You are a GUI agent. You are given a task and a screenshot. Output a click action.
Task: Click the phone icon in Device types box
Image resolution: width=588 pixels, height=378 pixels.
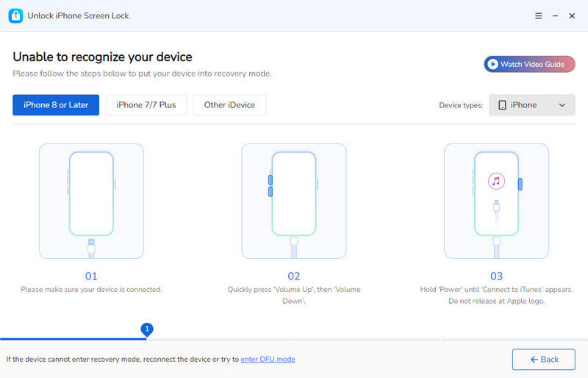click(x=502, y=105)
